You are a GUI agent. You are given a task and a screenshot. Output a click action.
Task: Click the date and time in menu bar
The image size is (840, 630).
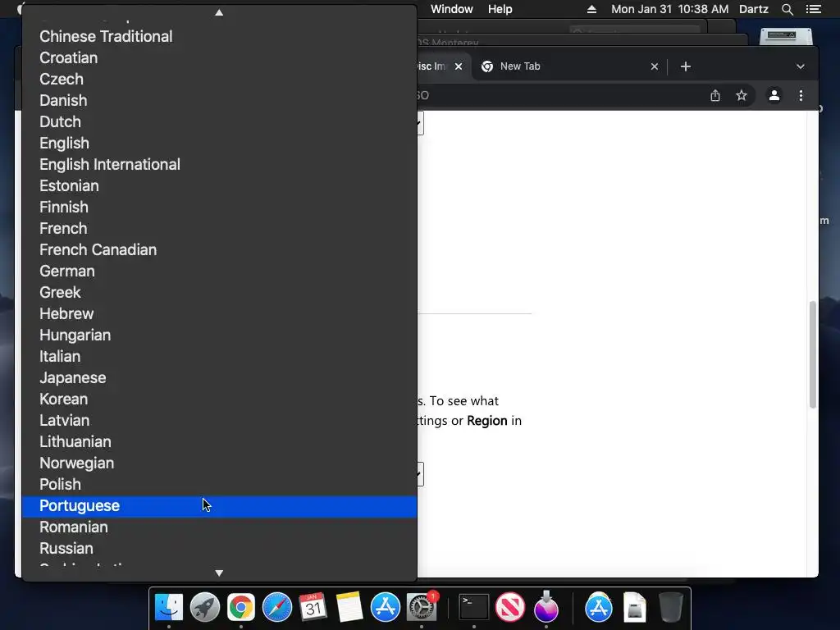pos(669,9)
